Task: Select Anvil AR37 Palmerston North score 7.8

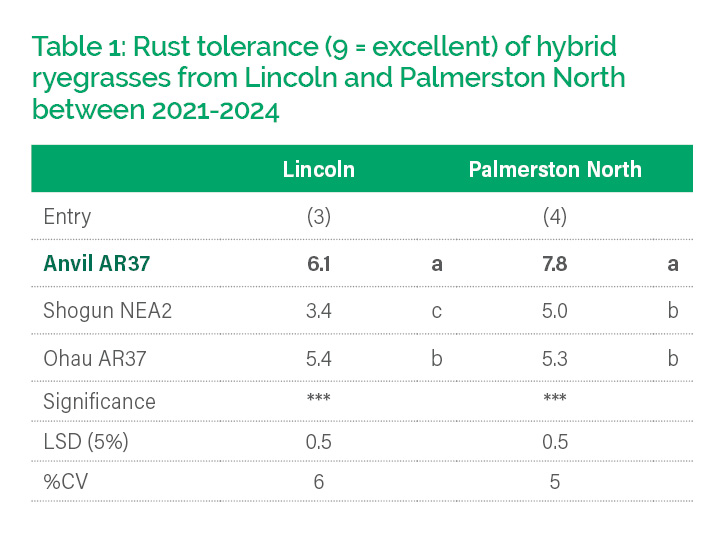Action: pos(555,263)
